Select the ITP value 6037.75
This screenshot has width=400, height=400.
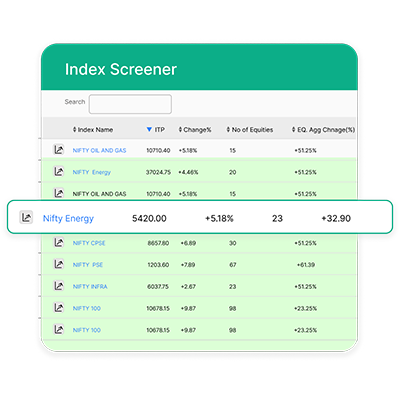pos(158,287)
